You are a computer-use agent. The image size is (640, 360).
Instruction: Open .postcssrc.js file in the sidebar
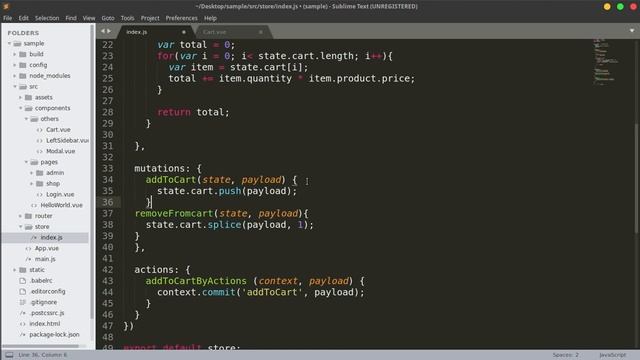(x=47, y=313)
